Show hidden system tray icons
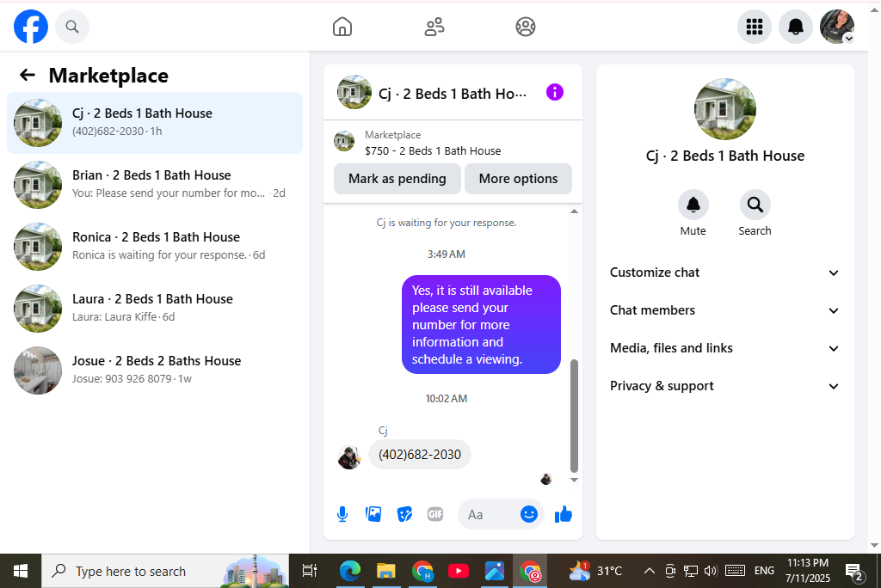 649,571
